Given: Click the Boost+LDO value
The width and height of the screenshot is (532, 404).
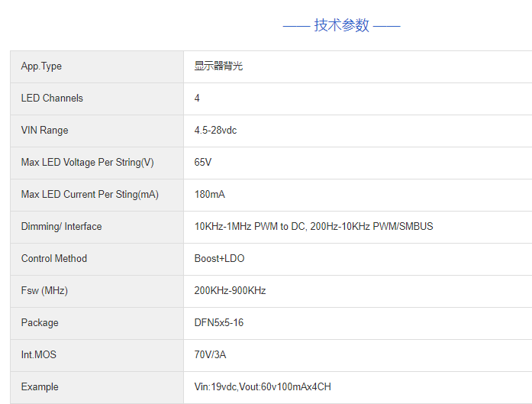Looking at the screenshot, I should click(x=219, y=259).
